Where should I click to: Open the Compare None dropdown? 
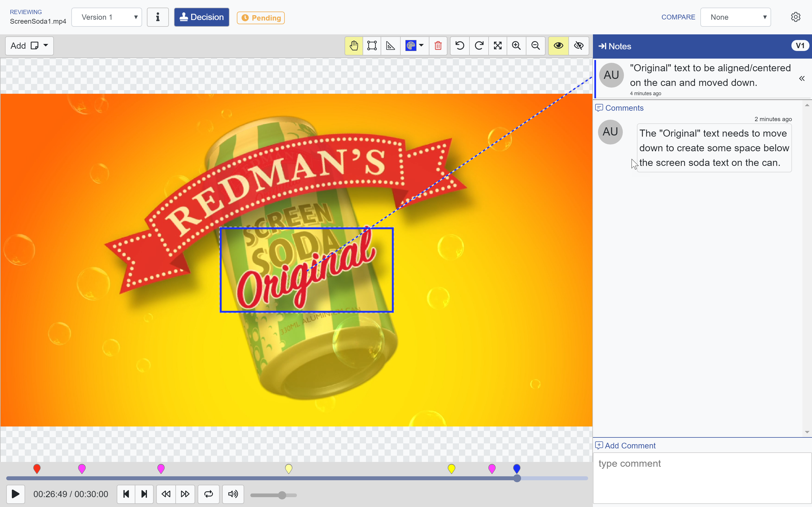click(x=736, y=17)
